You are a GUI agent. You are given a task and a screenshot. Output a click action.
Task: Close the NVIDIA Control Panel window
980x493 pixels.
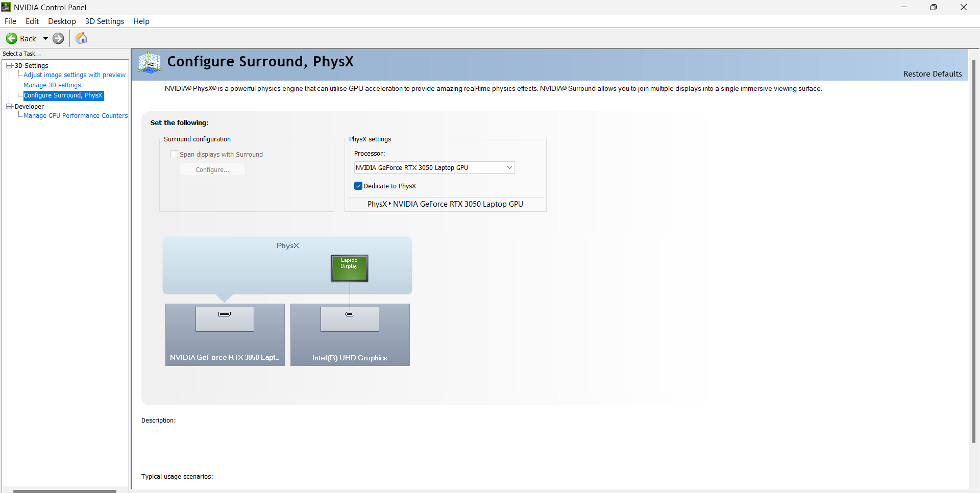(x=964, y=7)
